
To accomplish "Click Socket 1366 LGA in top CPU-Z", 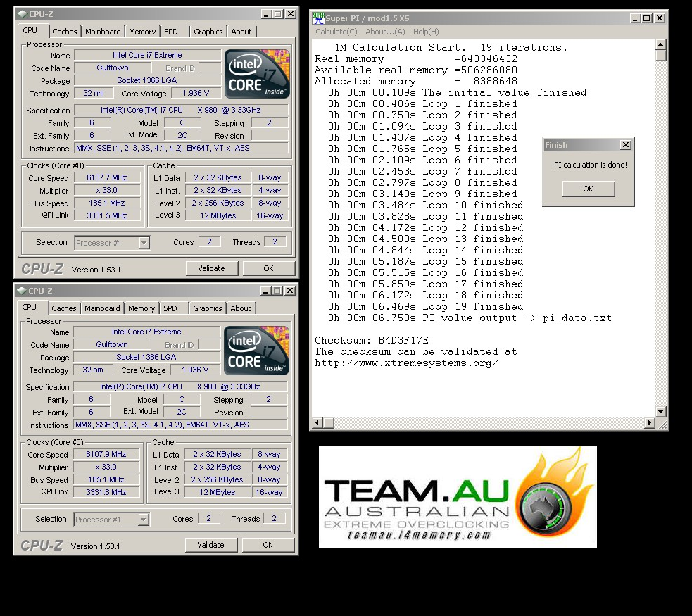I will point(147,81).
